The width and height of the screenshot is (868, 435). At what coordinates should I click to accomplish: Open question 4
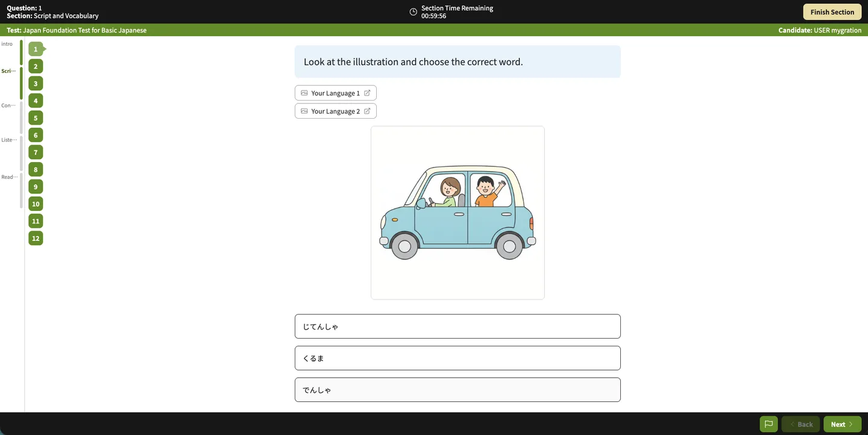(x=36, y=101)
